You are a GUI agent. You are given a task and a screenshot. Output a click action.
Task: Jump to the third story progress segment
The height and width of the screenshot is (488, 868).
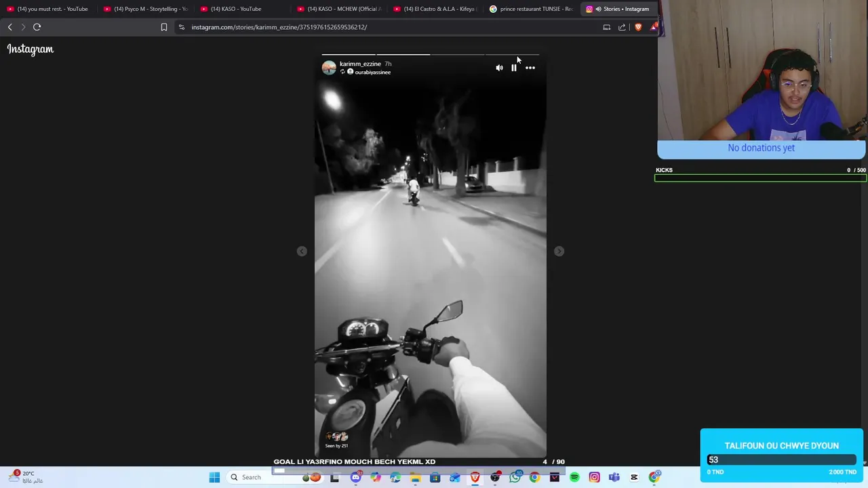click(458, 54)
